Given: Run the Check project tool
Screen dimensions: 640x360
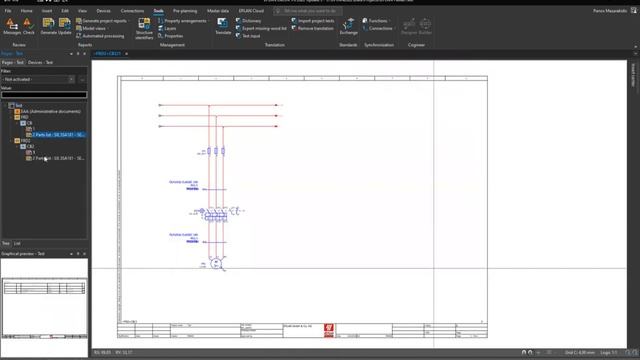Looking at the screenshot, I should tap(28, 27).
